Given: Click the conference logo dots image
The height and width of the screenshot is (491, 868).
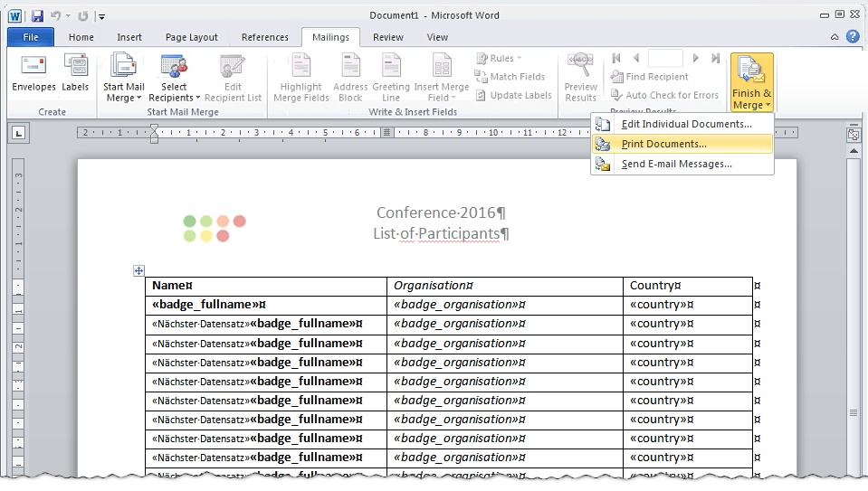Looking at the screenshot, I should tap(215, 229).
